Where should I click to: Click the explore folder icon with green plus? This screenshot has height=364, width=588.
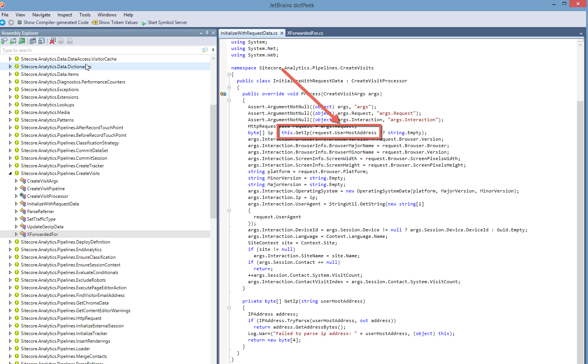(13, 41)
